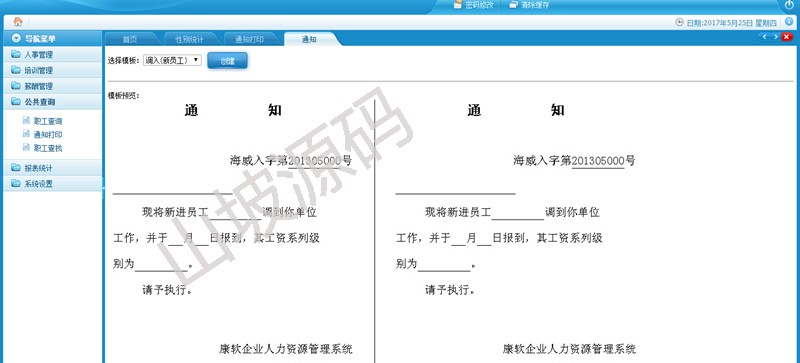The image size is (800, 363).
Task: Collapse the 导航菜单 navigation header arrow
Action: 16,38
